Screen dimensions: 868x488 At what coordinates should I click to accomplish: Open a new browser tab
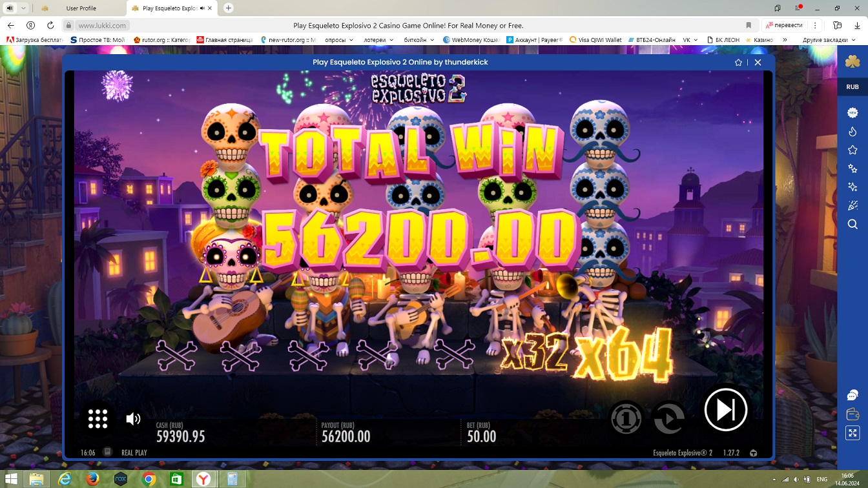[229, 8]
